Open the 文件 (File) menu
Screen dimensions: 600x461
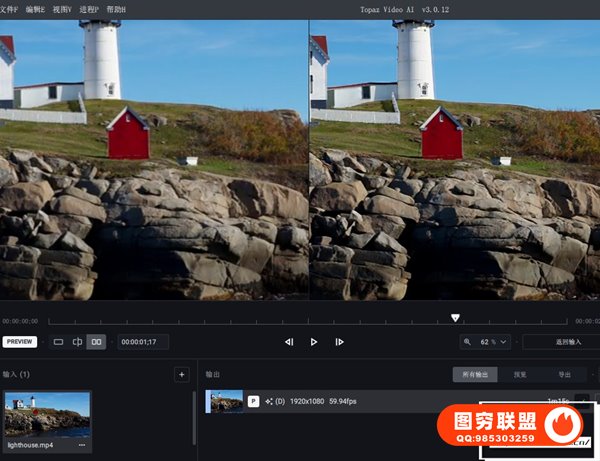pyautogui.click(x=11, y=9)
